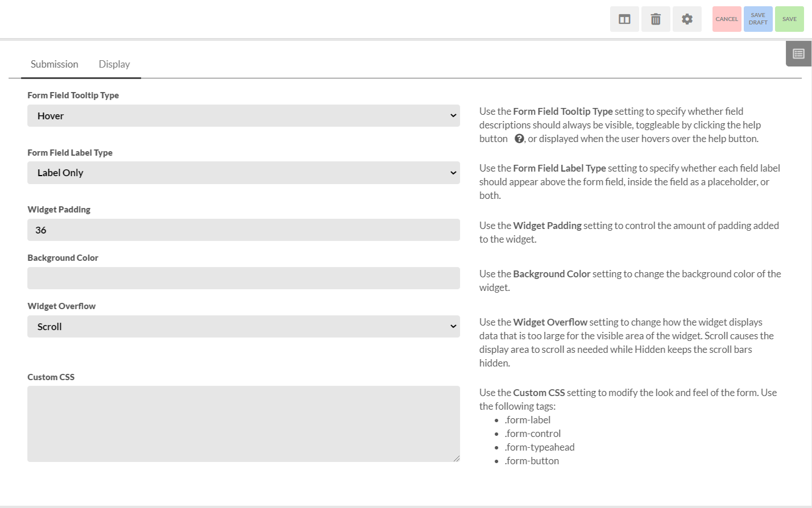Click the trash delete icon

coord(656,19)
